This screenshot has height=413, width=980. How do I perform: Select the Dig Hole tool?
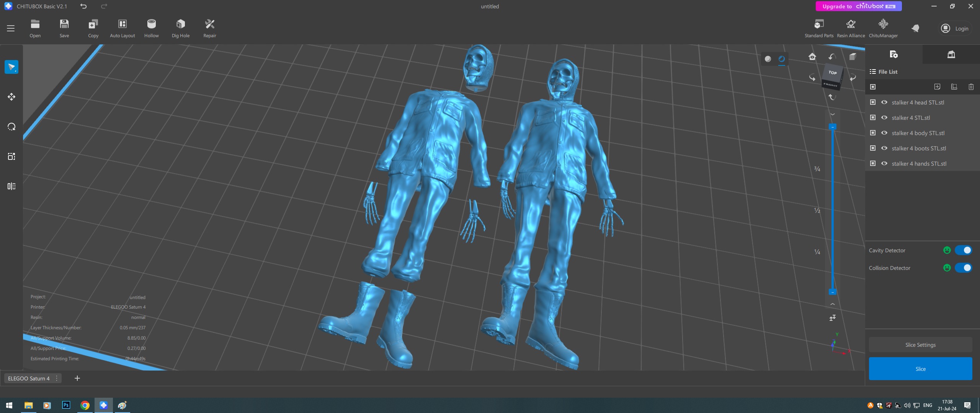point(181,28)
